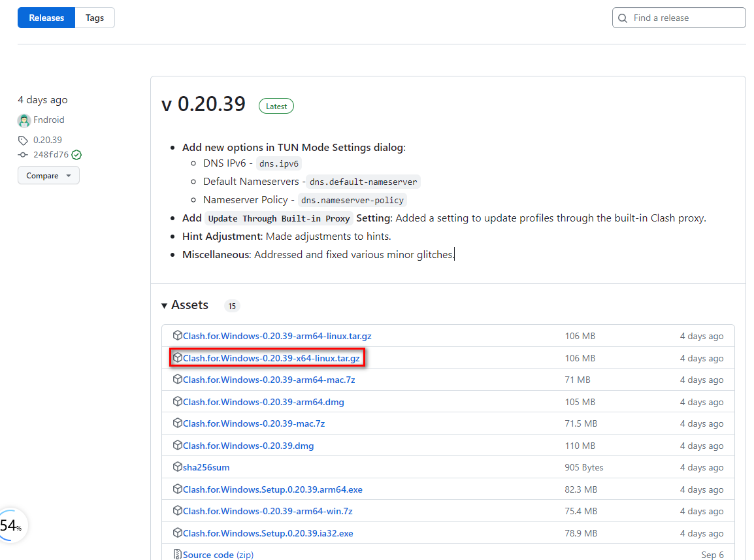Select the 105 MB size value
This screenshot has width=754, height=560.
pos(580,403)
